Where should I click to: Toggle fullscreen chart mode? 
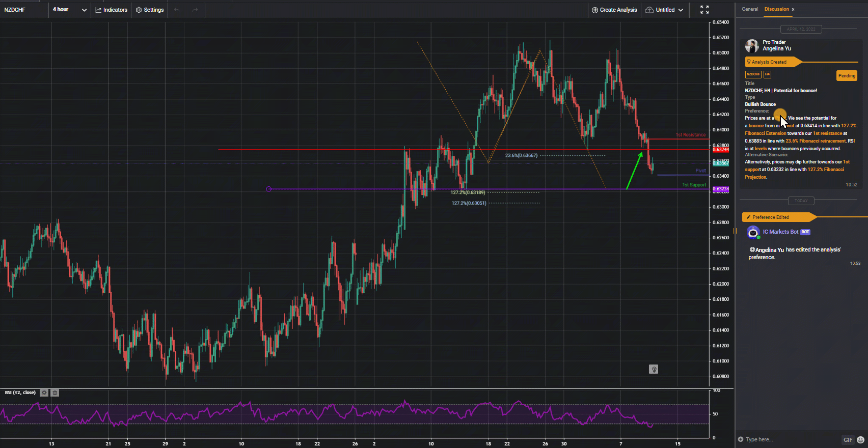704,10
